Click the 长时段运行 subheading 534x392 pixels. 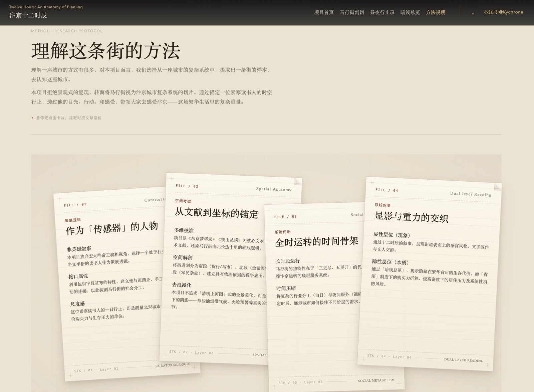tap(288, 261)
